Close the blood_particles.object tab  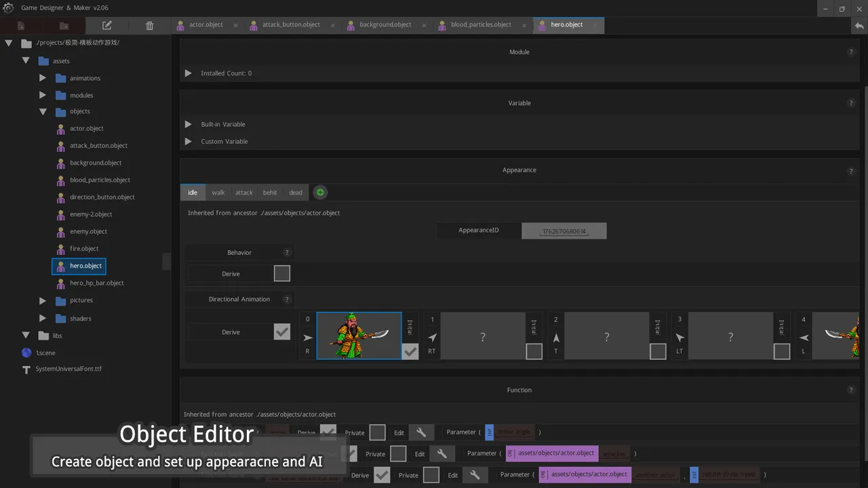pyautogui.click(x=524, y=25)
